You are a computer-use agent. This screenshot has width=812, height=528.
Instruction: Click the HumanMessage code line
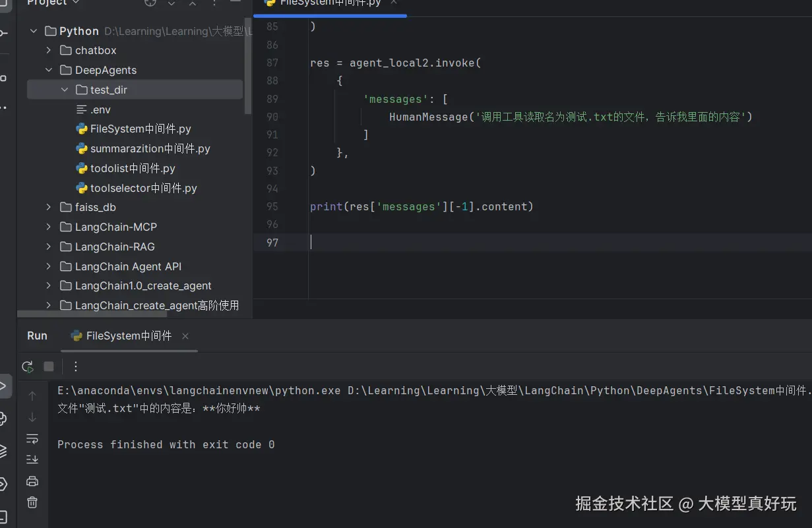(x=571, y=117)
